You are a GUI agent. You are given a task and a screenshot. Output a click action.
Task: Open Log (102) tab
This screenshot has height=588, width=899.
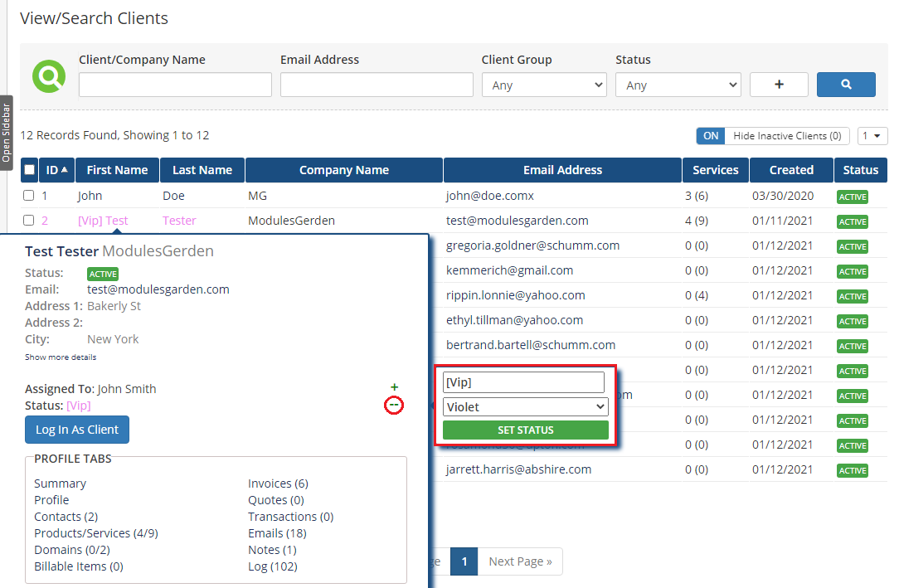tap(272, 566)
